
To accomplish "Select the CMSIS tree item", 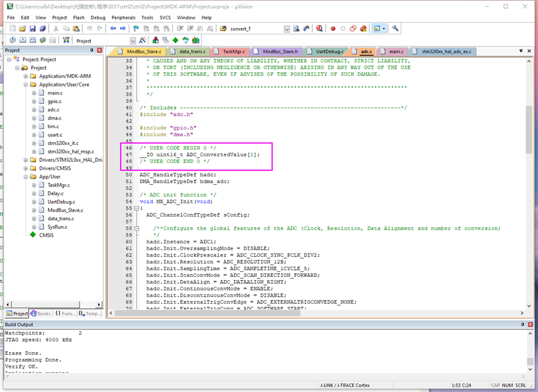I will [46, 235].
